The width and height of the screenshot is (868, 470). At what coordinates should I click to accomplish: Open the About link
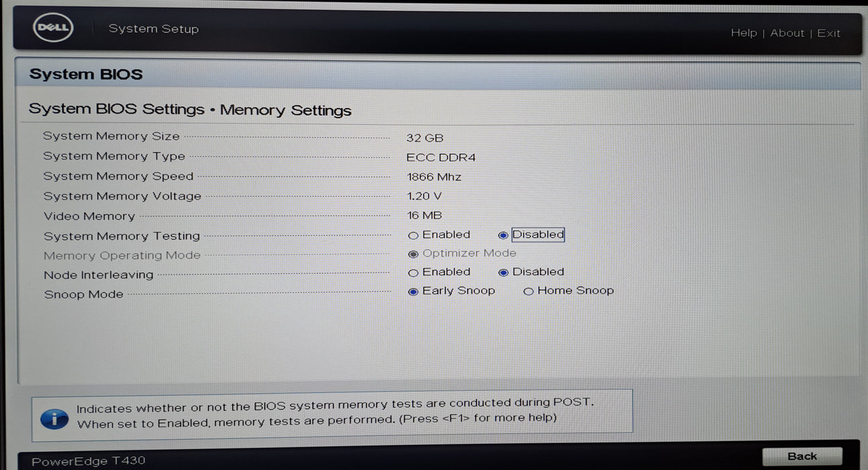click(x=787, y=33)
